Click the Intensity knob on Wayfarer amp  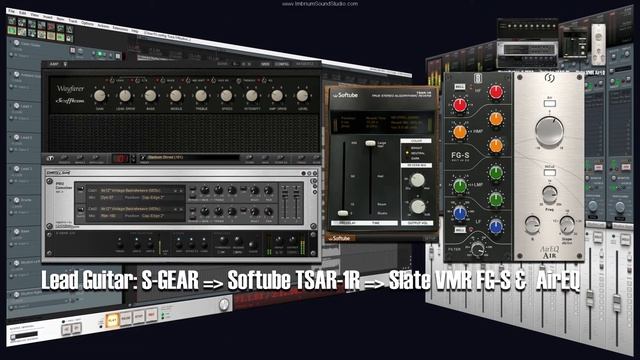[251, 96]
